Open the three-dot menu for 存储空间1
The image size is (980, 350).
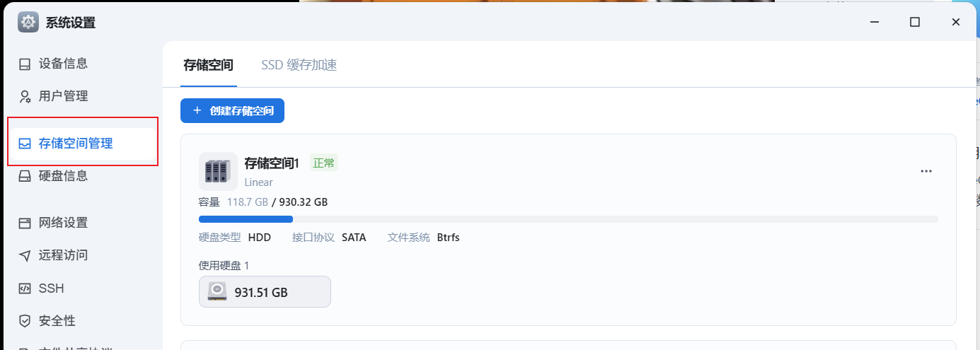[x=926, y=171]
